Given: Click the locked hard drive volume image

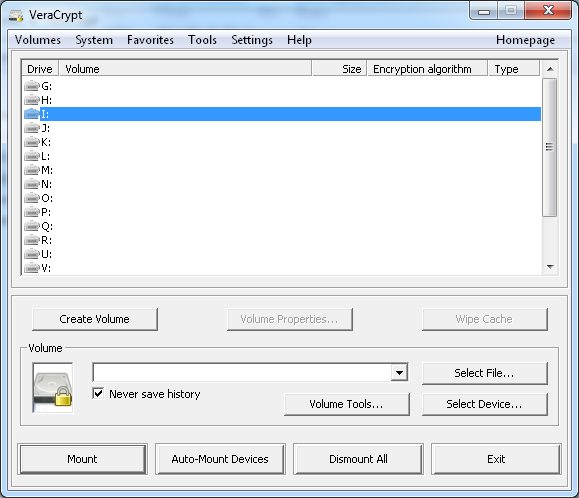Looking at the screenshot, I should (53, 388).
